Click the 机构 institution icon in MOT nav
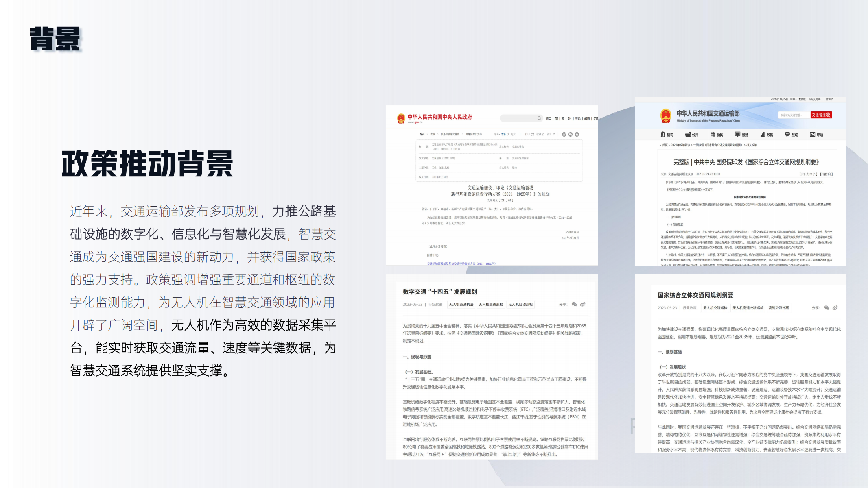 tap(663, 135)
